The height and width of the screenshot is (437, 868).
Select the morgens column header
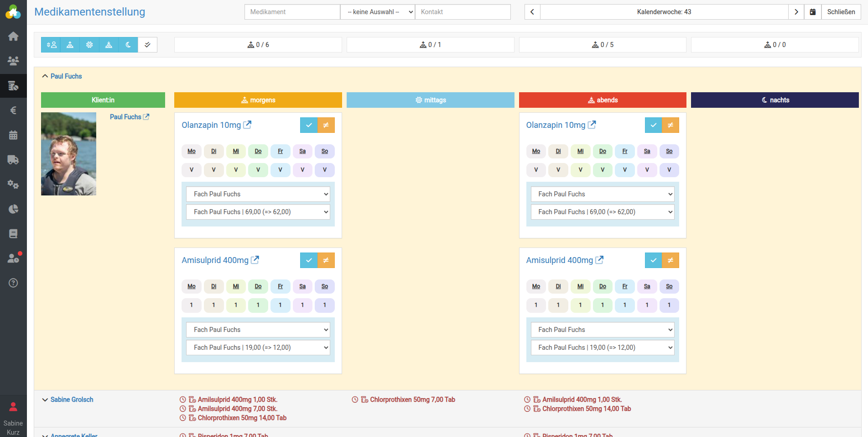pyautogui.click(x=258, y=100)
